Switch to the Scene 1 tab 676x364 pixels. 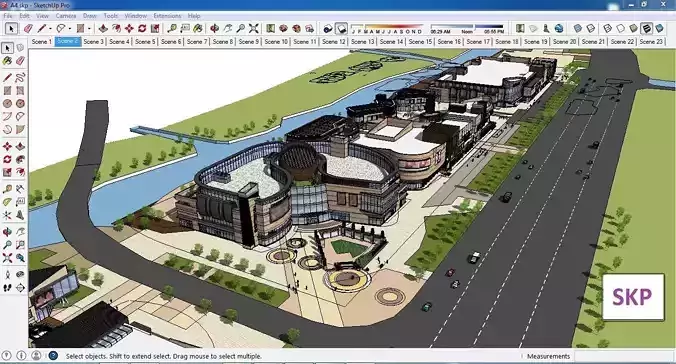coord(41,41)
